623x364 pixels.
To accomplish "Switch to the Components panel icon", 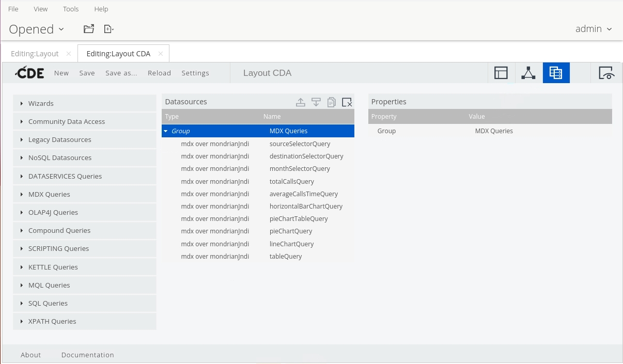I will pyautogui.click(x=528, y=73).
